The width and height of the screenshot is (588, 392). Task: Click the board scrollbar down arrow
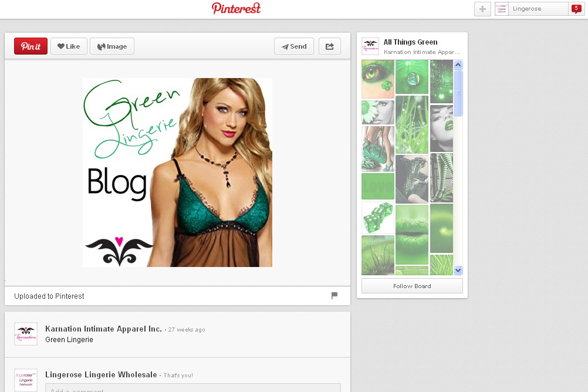pyautogui.click(x=458, y=270)
